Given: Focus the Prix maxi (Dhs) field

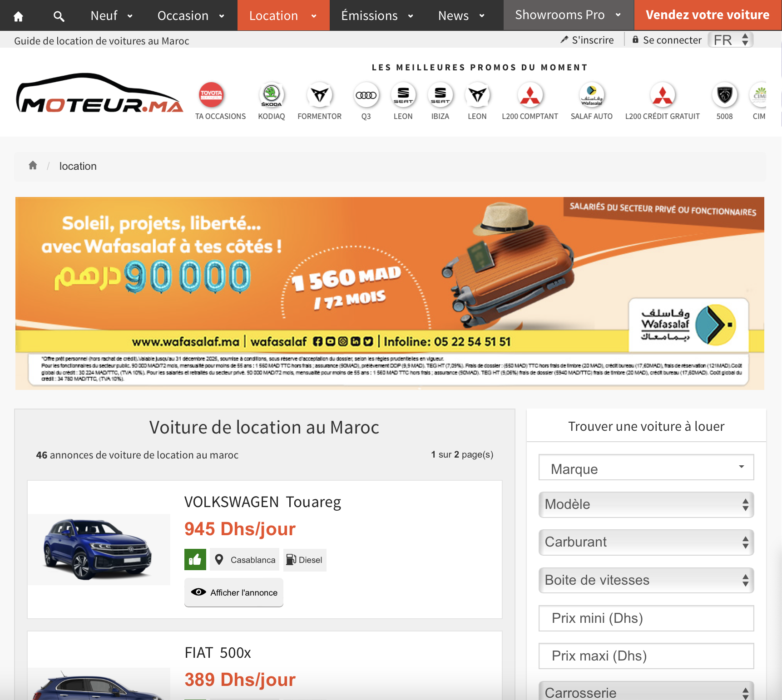Looking at the screenshot, I should (646, 656).
